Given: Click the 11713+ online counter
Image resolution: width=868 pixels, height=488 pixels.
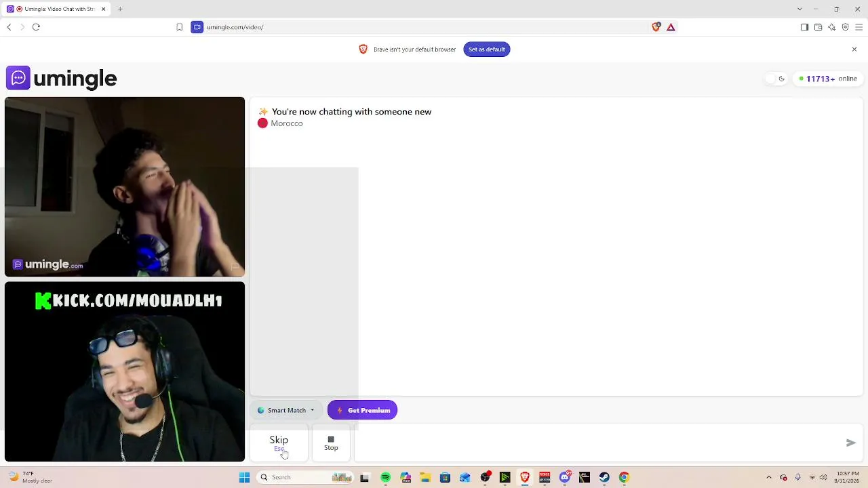Looking at the screenshot, I should (828, 79).
